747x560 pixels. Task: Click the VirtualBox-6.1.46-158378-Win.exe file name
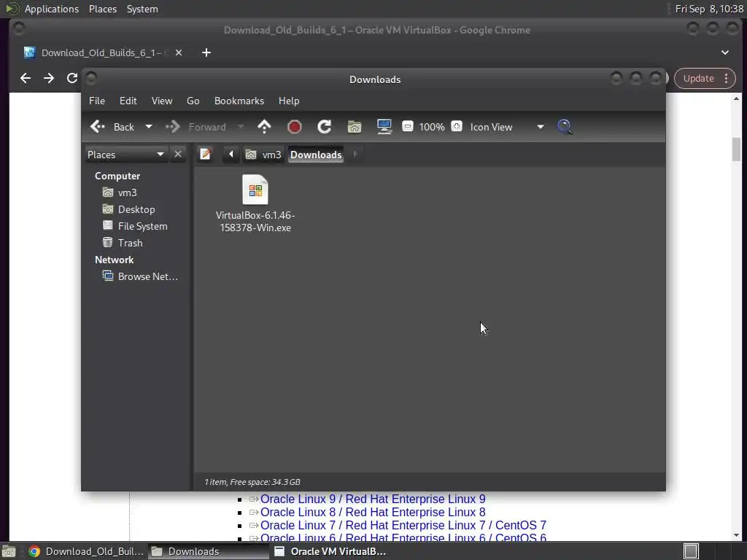(x=255, y=222)
